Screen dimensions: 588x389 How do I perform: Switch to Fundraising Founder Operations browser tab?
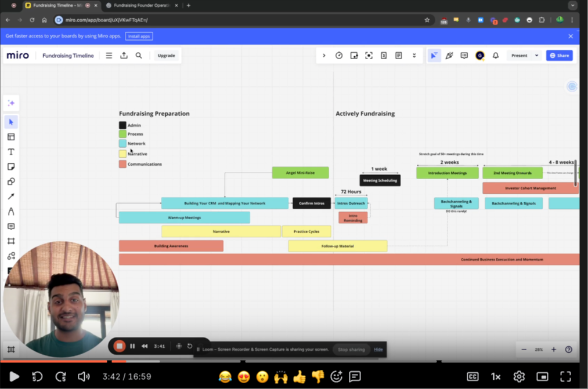(x=142, y=5)
